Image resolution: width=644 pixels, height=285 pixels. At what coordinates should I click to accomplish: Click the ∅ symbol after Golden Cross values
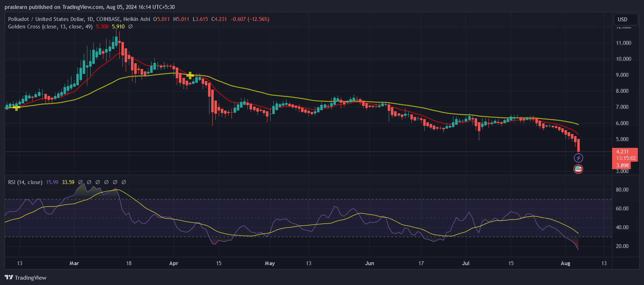pyautogui.click(x=130, y=27)
